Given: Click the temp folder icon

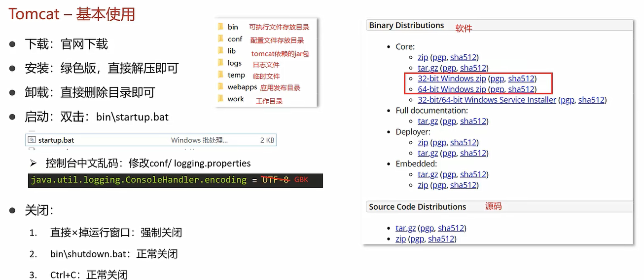Looking at the screenshot, I should pyautogui.click(x=220, y=75).
